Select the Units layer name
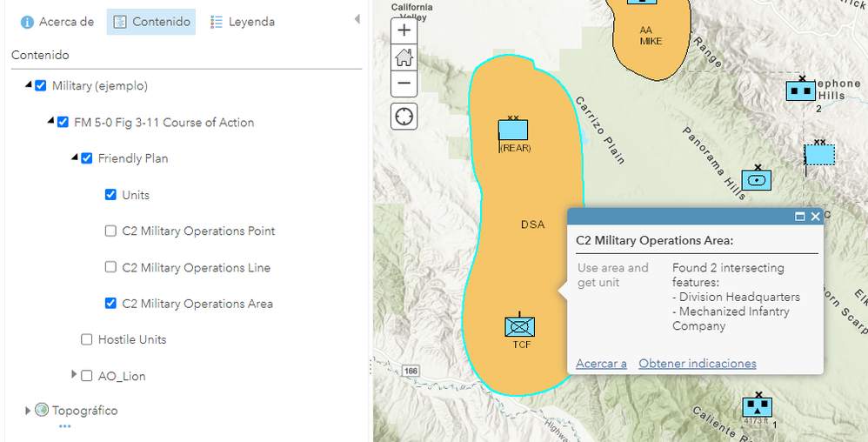The image size is (868, 442). coord(136,195)
